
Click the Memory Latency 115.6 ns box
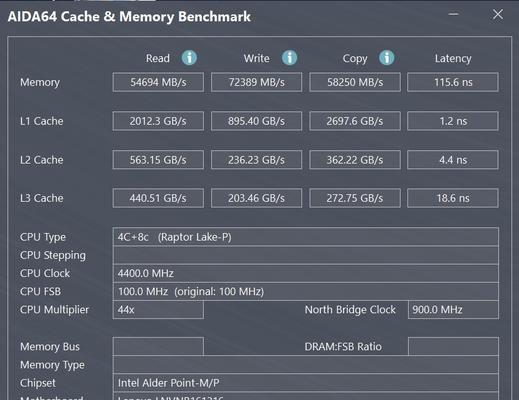point(453,82)
